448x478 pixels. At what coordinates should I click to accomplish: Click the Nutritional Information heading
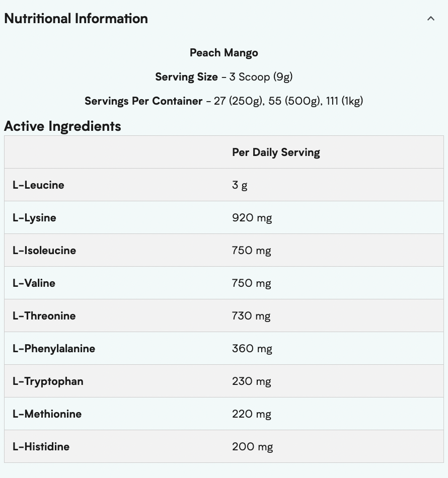click(76, 19)
